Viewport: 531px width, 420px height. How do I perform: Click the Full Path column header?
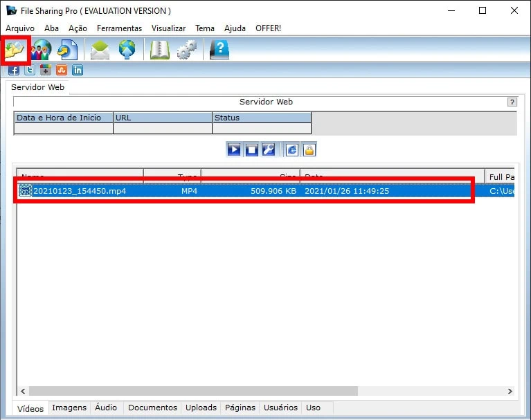coord(500,176)
